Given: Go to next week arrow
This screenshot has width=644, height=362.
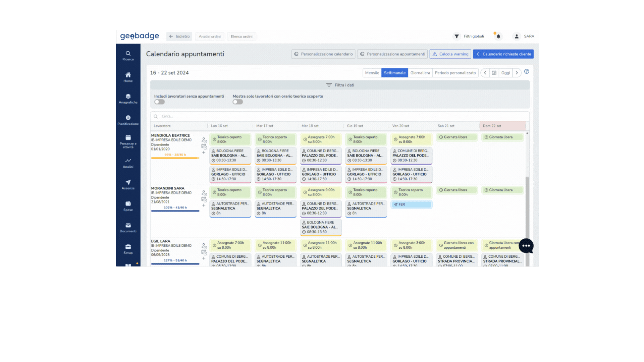Looking at the screenshot, I should [x=517, y=73].
